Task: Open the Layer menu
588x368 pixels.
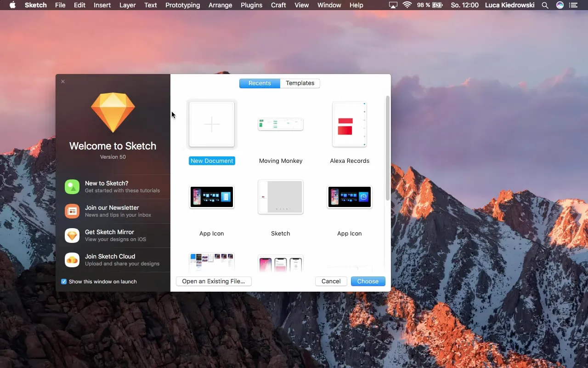Action: (127, 5)
